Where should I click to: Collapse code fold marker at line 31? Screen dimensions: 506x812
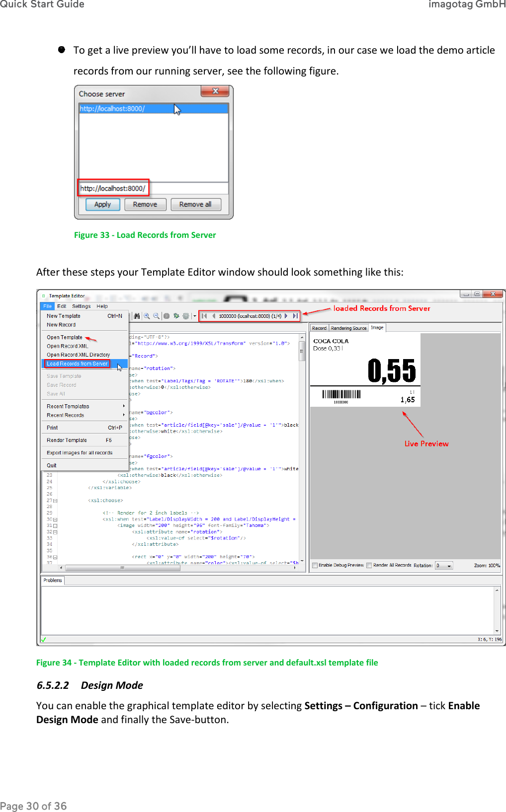(x=55, y=526)
